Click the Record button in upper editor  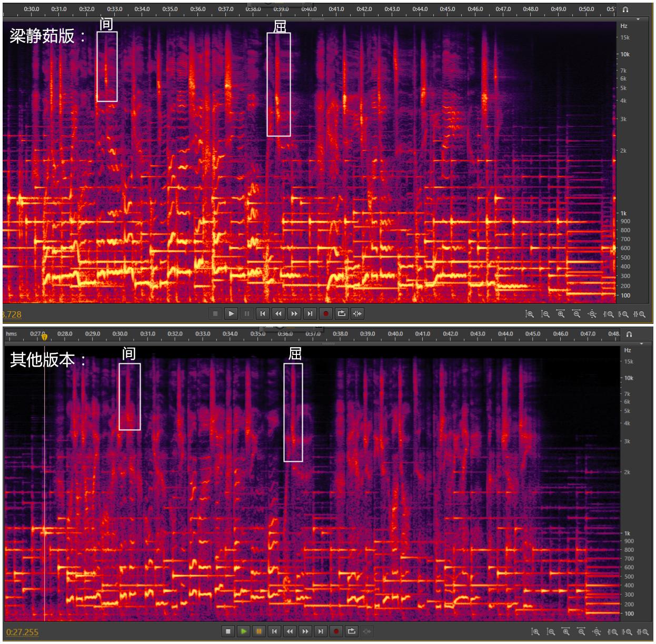[x=326, y=314]
